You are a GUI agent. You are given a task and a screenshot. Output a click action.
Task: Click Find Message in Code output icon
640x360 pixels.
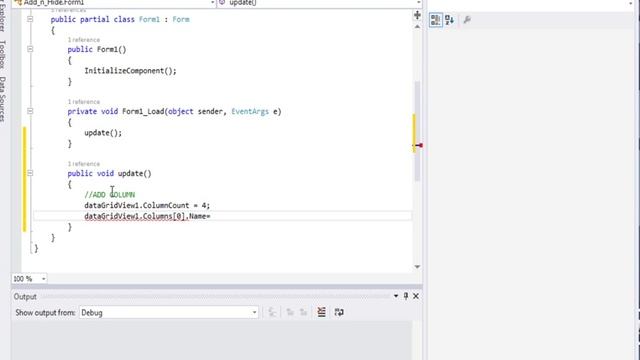click(x=272, y=313)
